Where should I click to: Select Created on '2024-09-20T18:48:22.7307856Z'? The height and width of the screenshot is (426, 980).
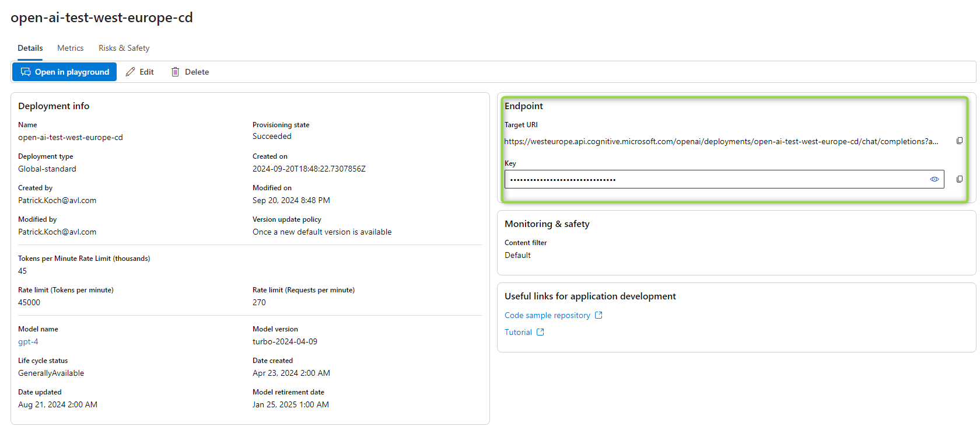click(x=309, y=169)
